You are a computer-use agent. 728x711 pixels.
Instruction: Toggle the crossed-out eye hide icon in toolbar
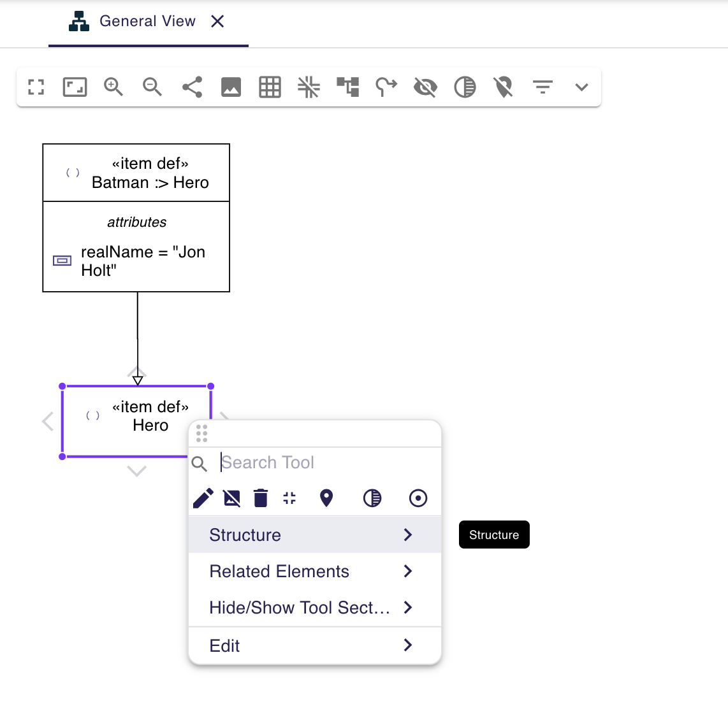(x=425, y=87)
